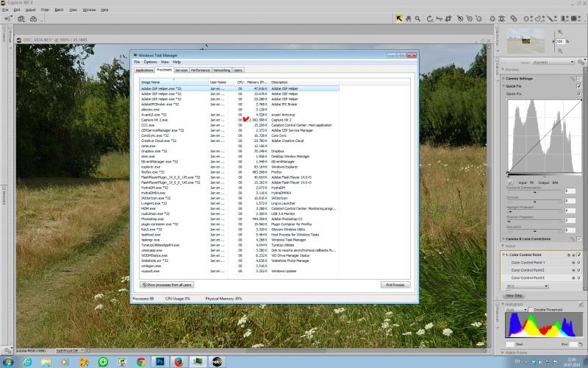Toggle Color Control Point 3 checkbox
Image resolution: width=588 pixels, height=368 pixels.
point(579,278)
